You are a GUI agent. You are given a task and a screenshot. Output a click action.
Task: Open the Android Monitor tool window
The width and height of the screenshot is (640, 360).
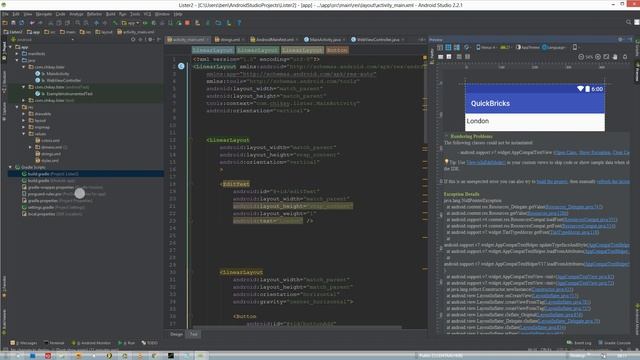[x=91, y=343]
